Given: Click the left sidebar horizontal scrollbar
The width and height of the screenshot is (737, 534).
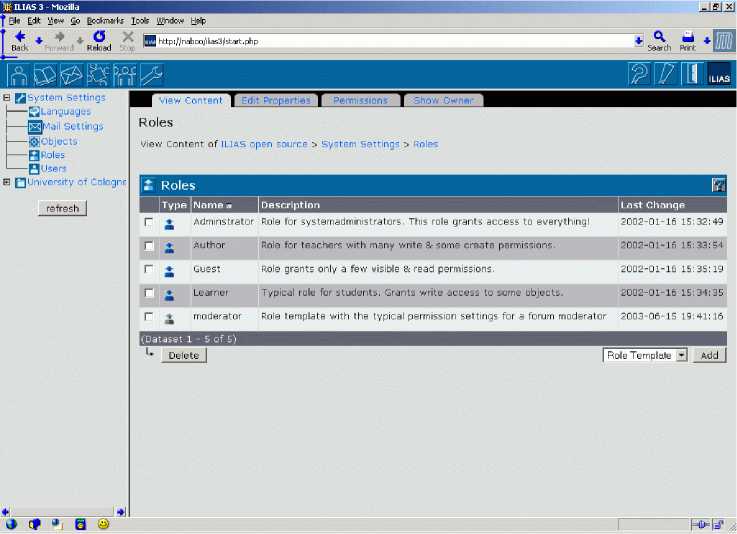Looking at the screenshot, I should coord(65,512).
